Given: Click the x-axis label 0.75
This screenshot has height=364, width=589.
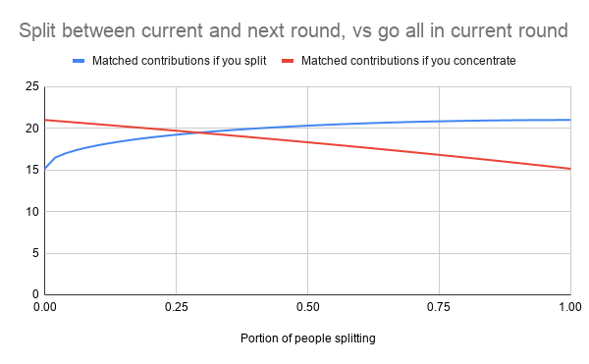Looking at the screenshot, I should (439, 307).
